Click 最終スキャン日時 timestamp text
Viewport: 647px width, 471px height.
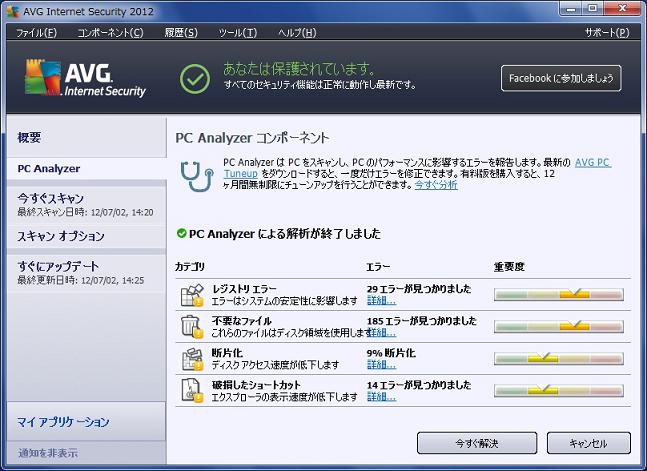tap(85, 212)
